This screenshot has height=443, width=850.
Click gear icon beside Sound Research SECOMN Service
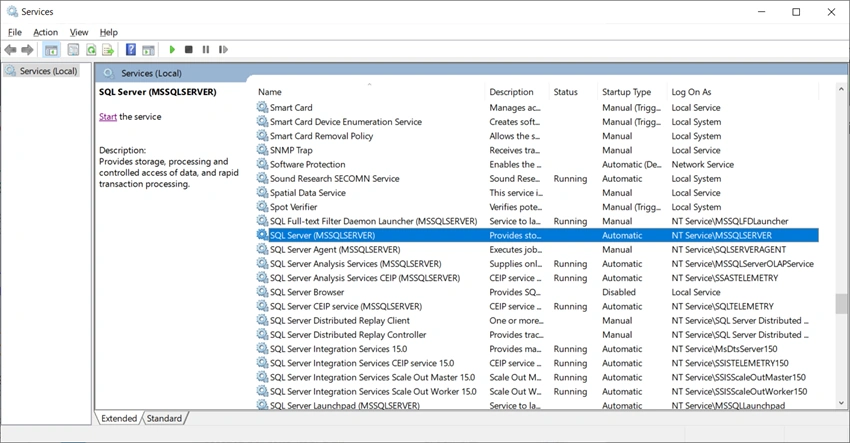(262, 178)
